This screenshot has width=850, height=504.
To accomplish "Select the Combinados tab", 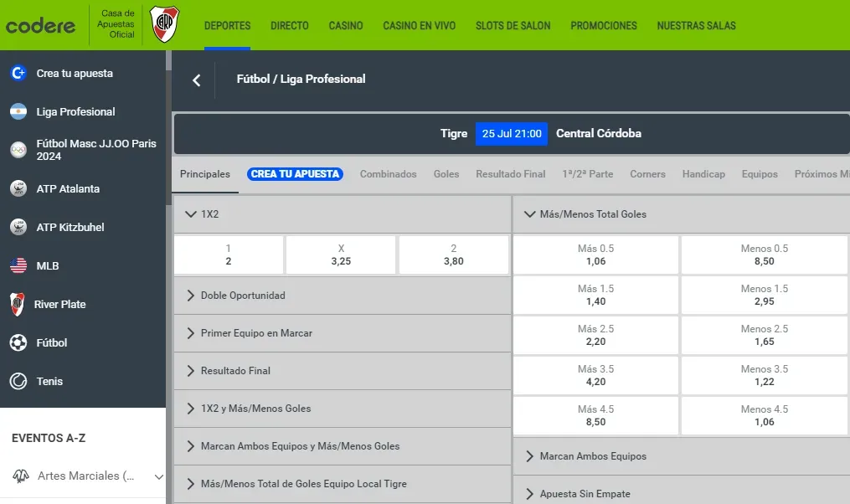I will click(388, 174).
